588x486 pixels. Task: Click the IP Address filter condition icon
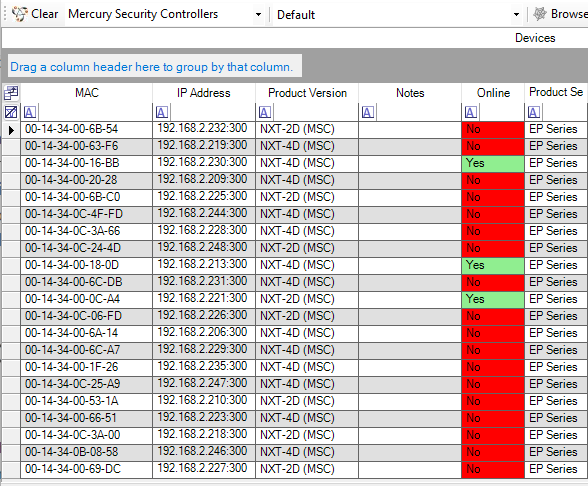162,112
